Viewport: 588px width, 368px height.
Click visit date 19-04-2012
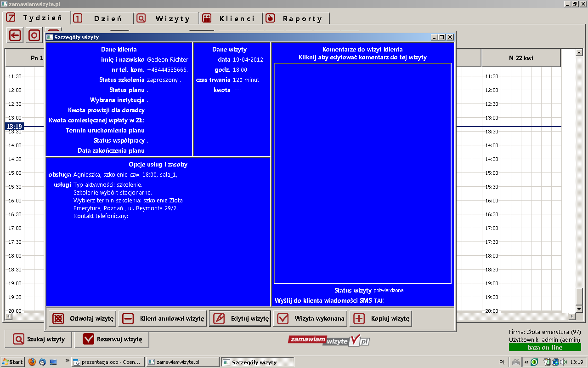(x=248, y=60)
